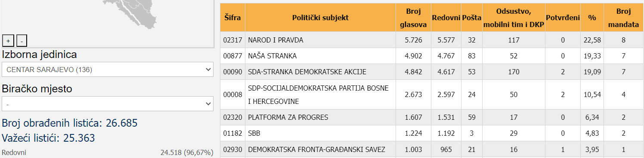Click the Redovni column header

point(446,18)
